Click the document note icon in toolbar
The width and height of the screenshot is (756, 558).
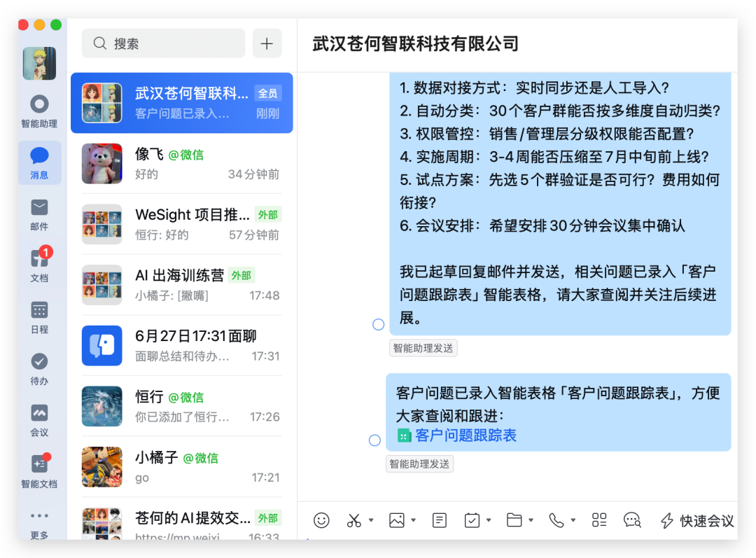[x=439, y=520]
